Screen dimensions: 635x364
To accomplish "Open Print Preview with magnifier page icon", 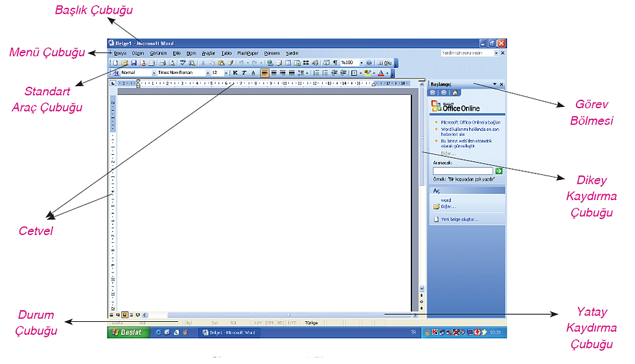I will tap(172, 63).
